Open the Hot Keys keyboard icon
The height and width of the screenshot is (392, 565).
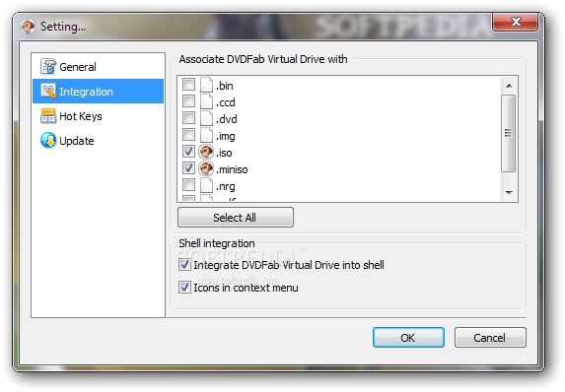coord(48,116)
